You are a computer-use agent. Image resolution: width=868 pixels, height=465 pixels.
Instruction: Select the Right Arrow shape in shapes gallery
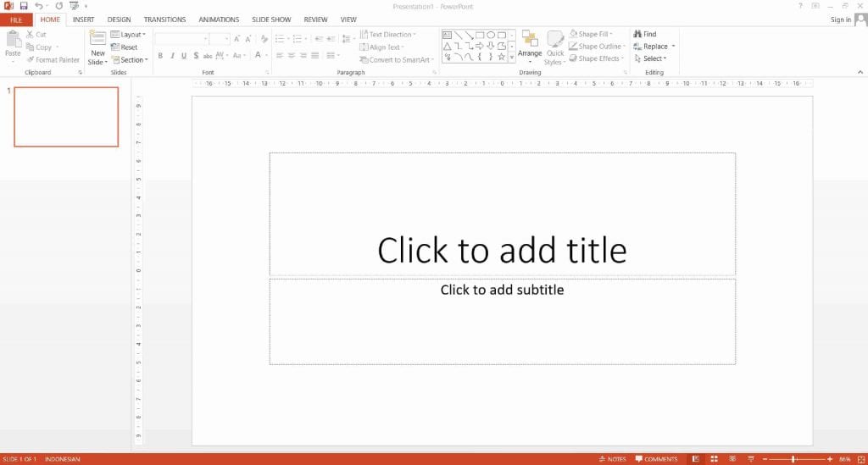click(480, 46)
